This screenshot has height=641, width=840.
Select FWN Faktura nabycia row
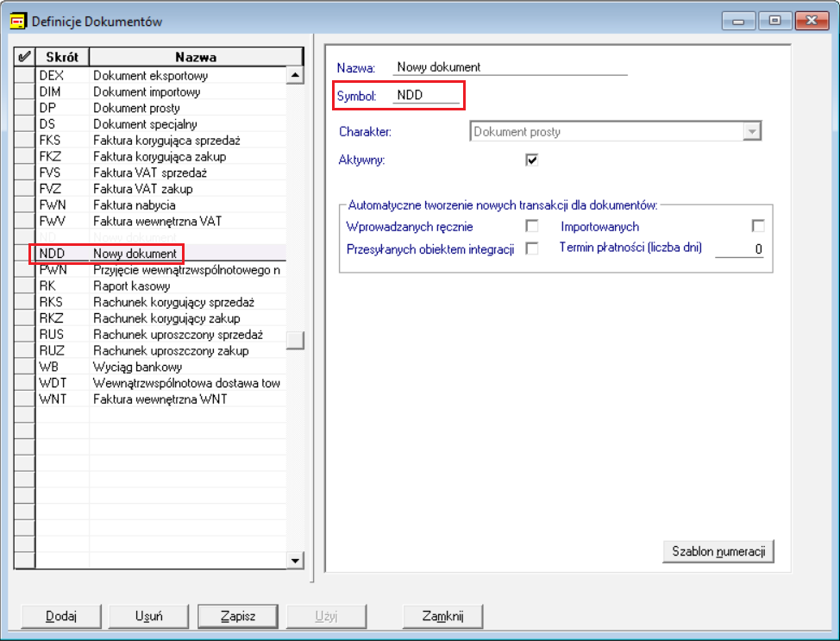point(160,204)
